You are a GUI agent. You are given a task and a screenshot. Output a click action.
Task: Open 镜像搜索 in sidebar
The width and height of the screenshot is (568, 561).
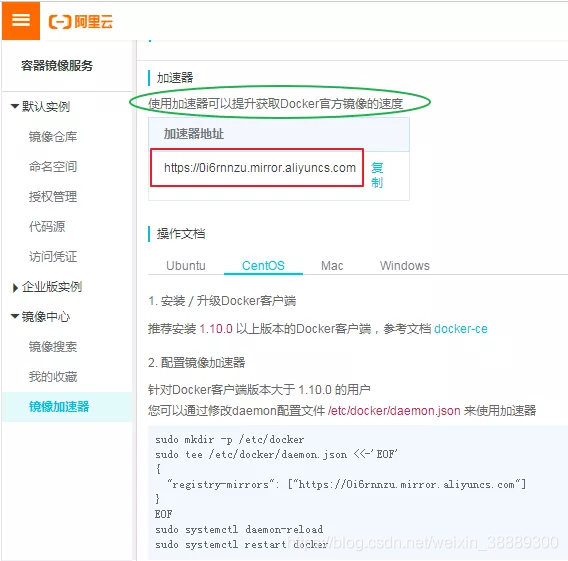click(53, 347)
